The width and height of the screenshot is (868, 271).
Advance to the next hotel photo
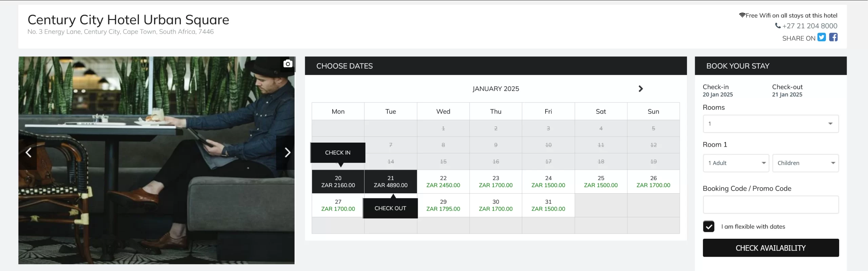coord(287,152)
